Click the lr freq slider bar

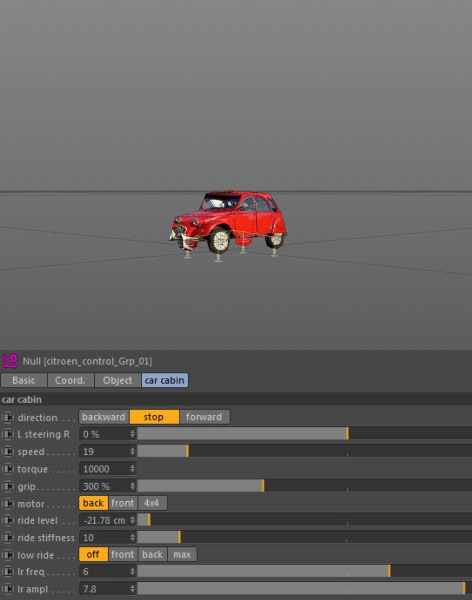pos(305,571)
